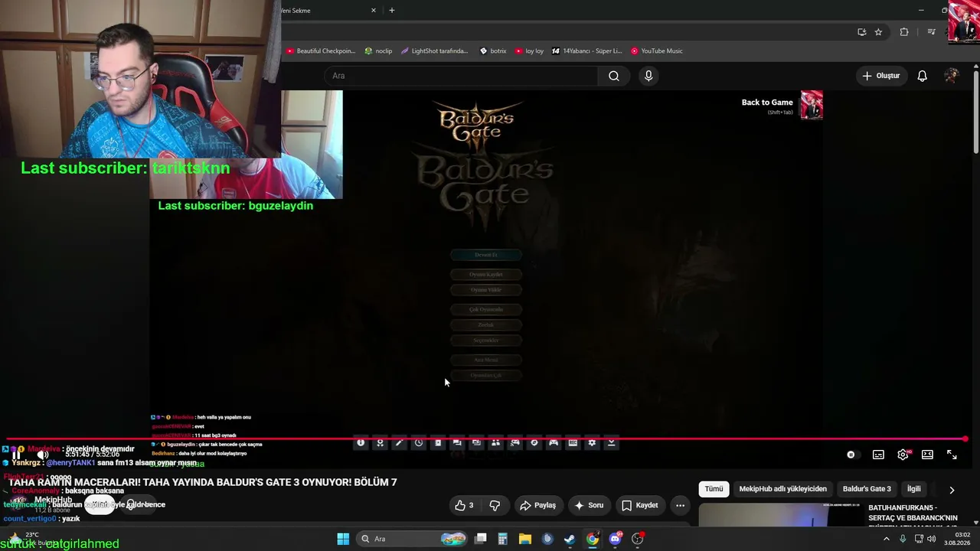Open the 14Yabancı - Süper Li... bookmark
The height and width of the screenshot is (551, 980).
[587, 51]
